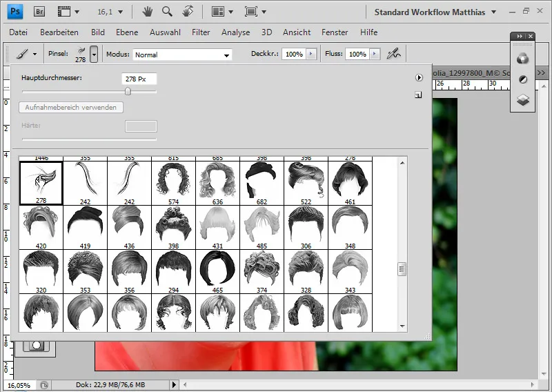Select the curly hair brush 574
Viewport: 552px width, 392px height.
[174, 183]
